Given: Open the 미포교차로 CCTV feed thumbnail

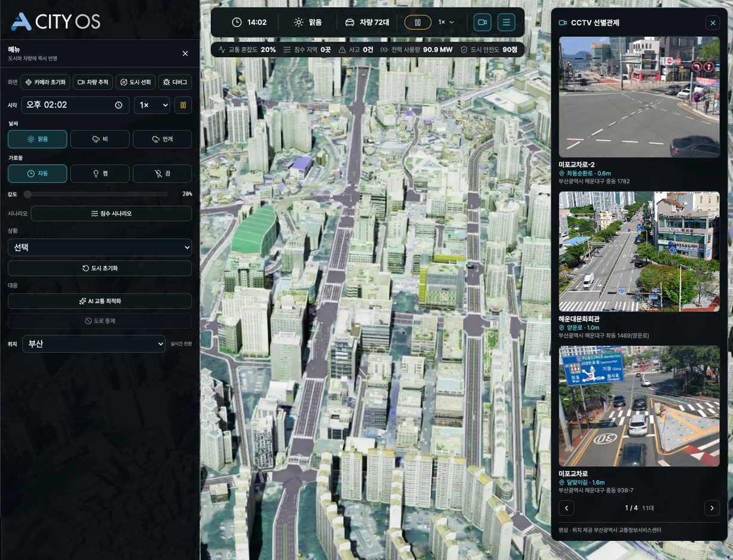Looking at the screenshot, I should [x=639, y=406].
